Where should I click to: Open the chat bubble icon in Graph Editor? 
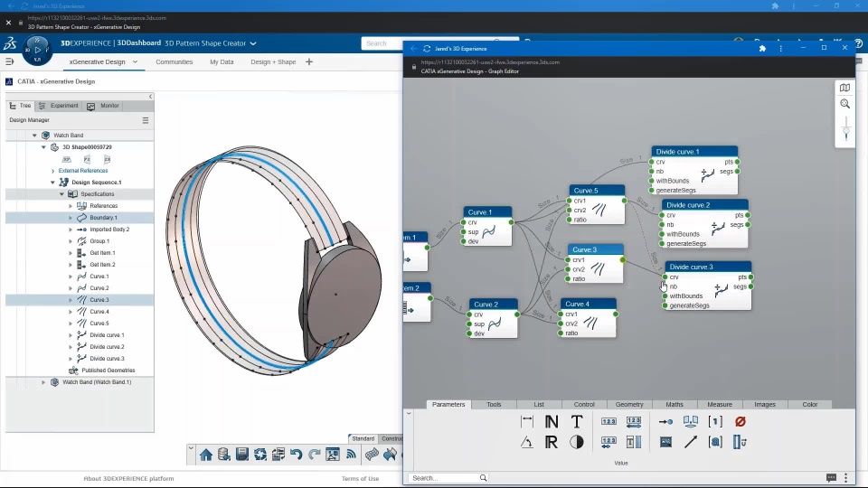point(831,477)
